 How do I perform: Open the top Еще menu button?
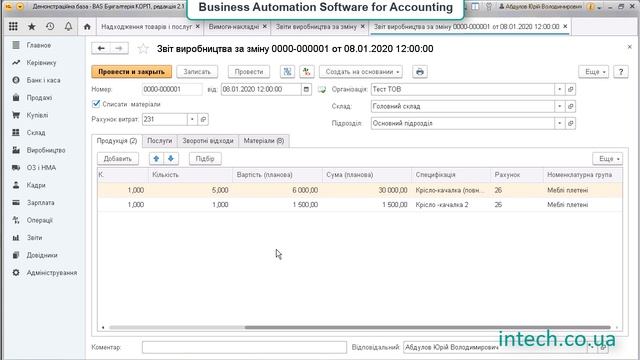[594, 72]
